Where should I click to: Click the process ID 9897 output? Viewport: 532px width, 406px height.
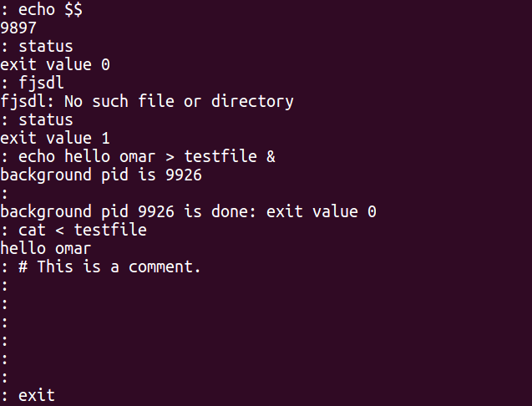(x=18, y=28)
